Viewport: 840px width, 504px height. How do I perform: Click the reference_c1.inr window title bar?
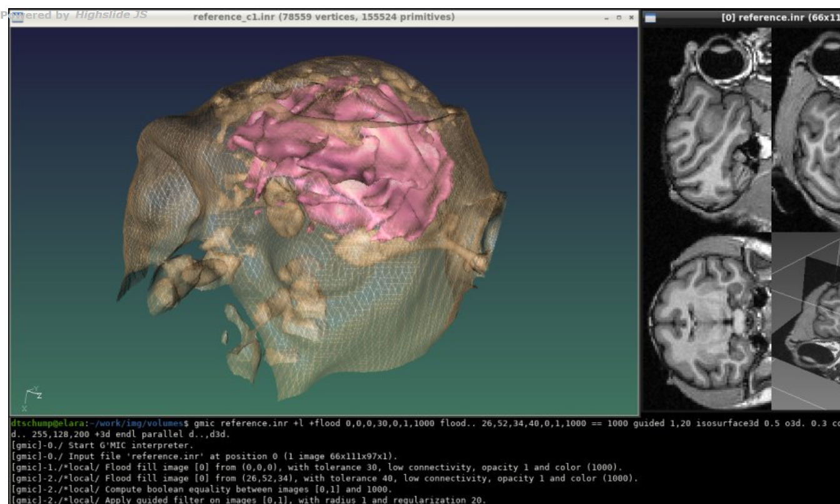pyautogui.click(x=324, y=17)
